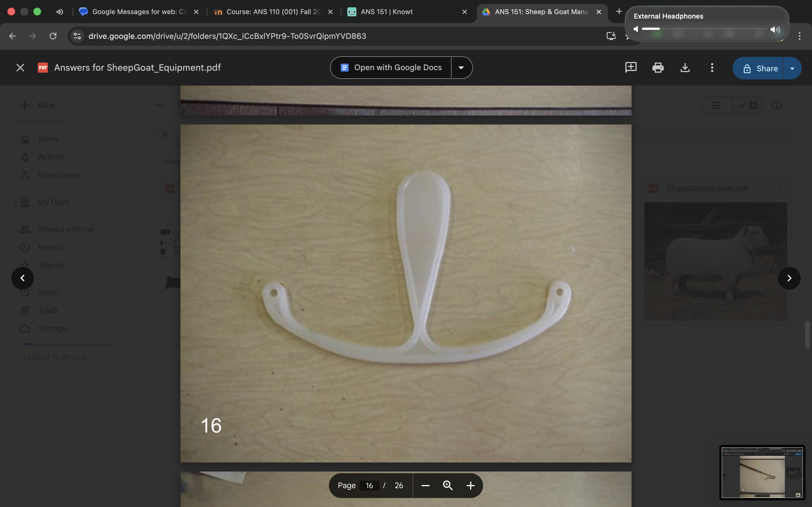Mute the tab audio speaker icon

(59, 12)
